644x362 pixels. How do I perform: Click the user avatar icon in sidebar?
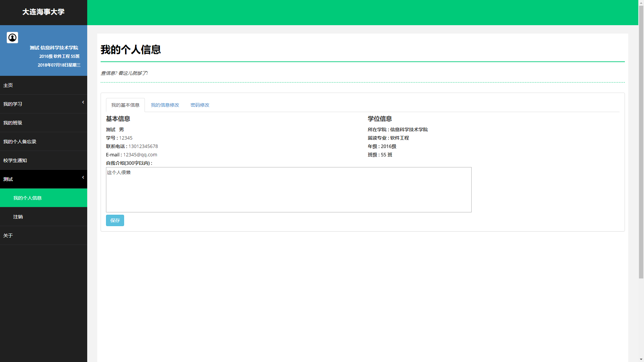(x=12, y=38)
